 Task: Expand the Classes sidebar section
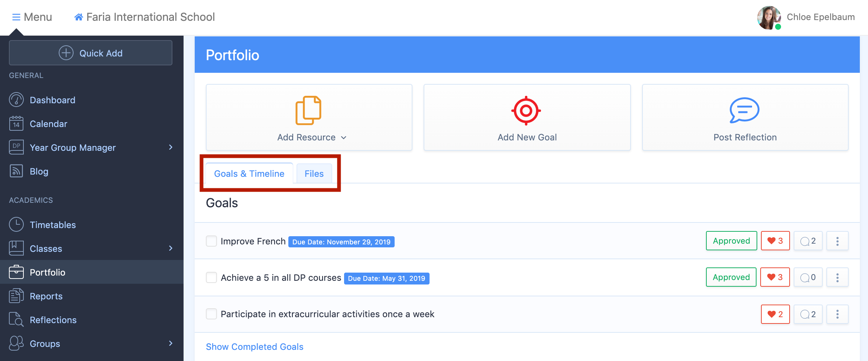pos(171,248)
